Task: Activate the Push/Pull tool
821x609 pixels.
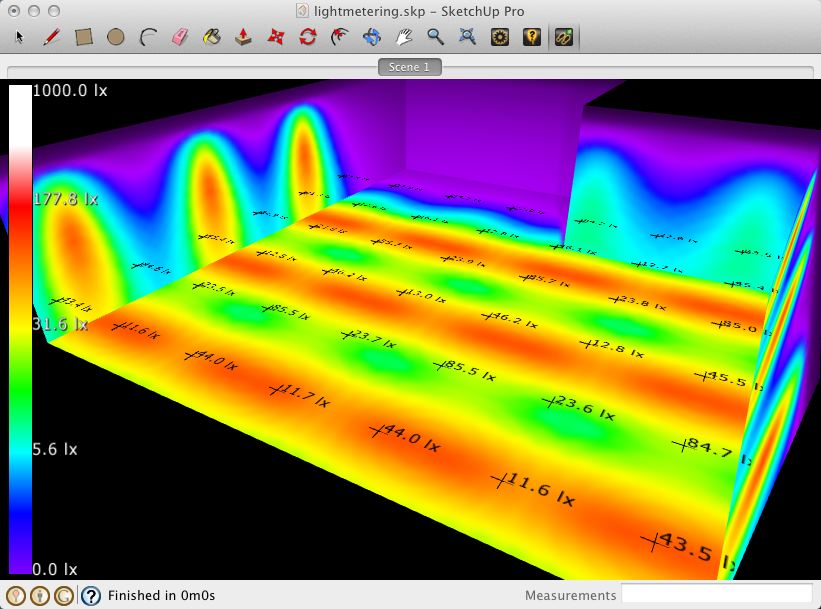Action: (x=243, y=37)
